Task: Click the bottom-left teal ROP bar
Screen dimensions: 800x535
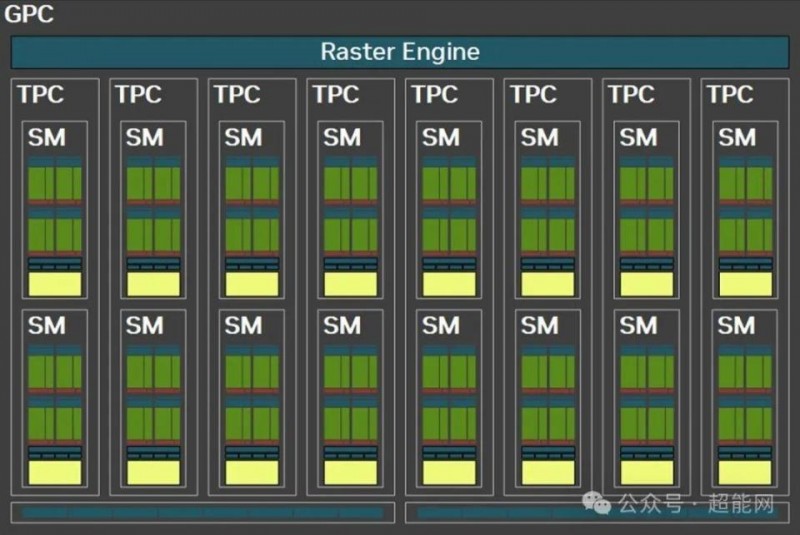Action: (x=202, y=513)
